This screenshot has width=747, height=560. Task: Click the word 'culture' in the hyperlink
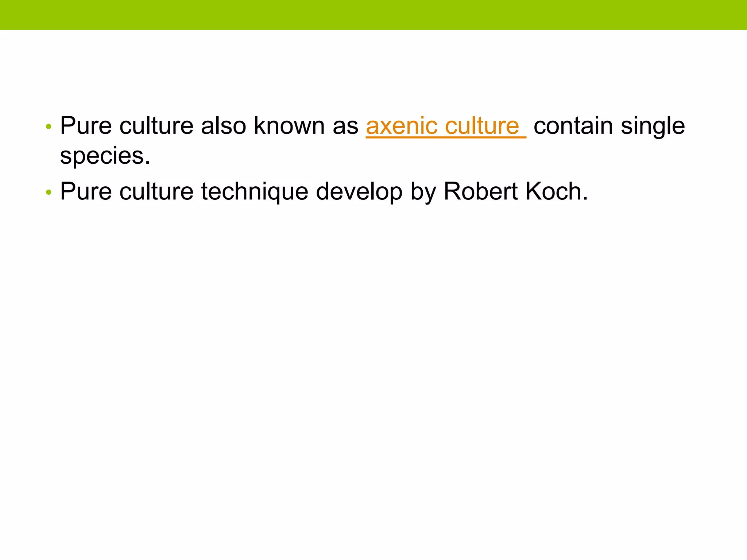point(482,126)
